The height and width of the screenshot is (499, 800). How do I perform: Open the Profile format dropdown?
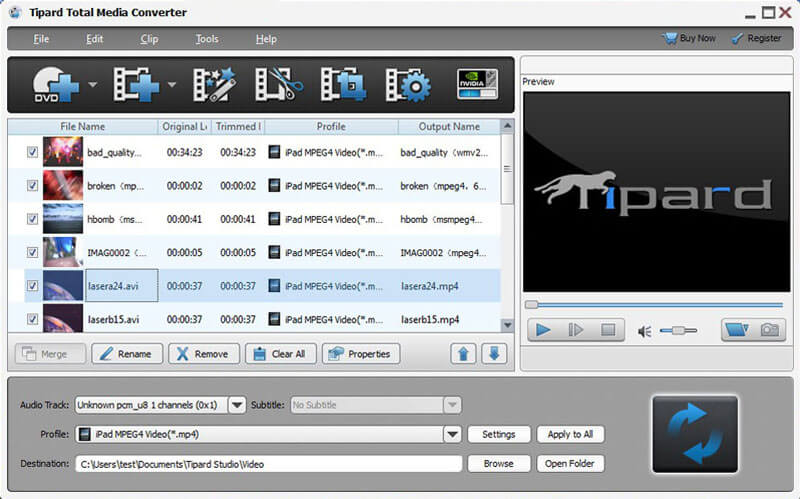453,434
